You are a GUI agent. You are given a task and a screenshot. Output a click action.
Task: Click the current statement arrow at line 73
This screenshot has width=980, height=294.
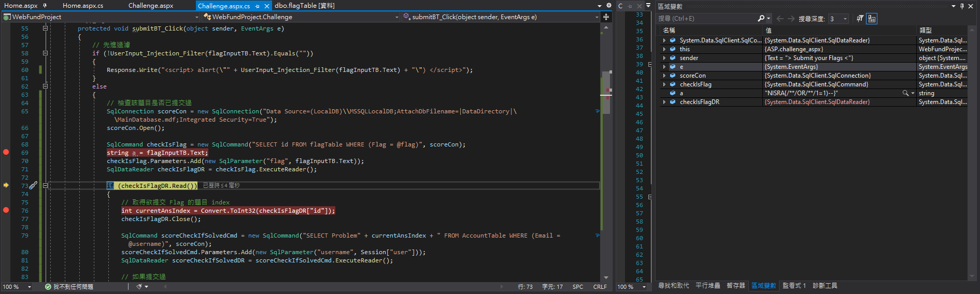pos(6,185)
